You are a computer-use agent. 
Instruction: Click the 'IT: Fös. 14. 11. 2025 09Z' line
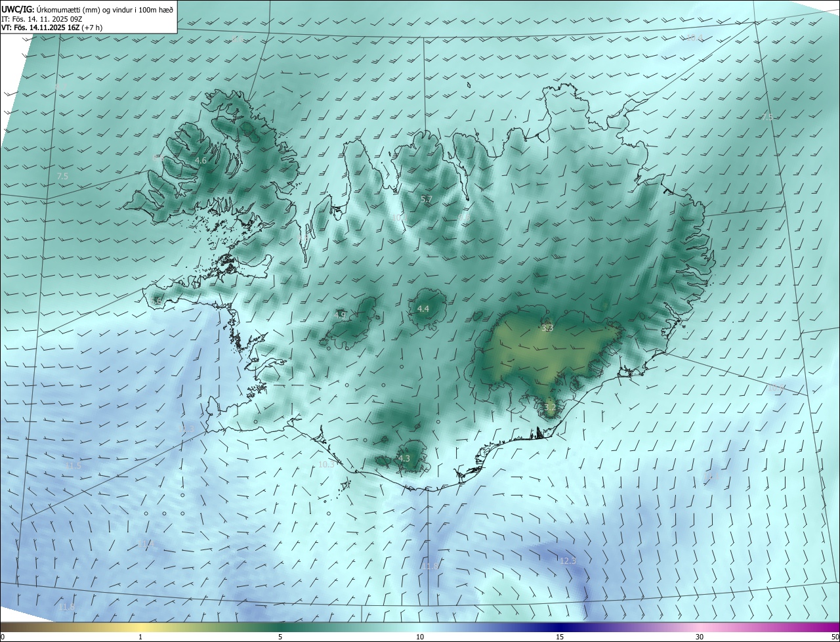(41, 18)
